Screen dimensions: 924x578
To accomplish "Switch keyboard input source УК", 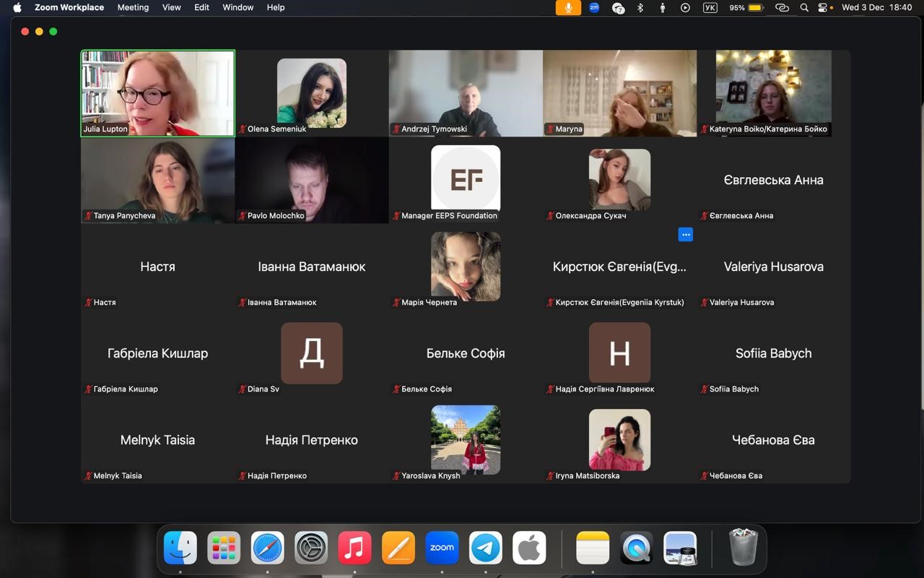I will coord(710,8).
